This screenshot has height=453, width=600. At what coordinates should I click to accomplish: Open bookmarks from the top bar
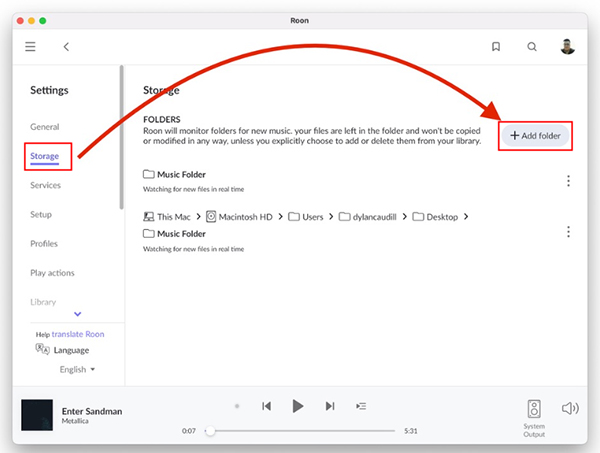pyautogui.click(x=495, y=46)
